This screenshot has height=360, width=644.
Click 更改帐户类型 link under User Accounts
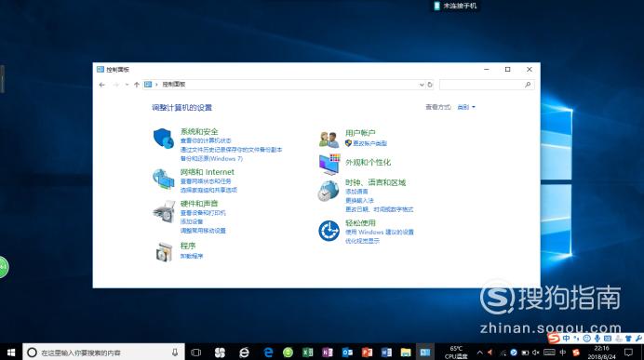pyautogui.click(x=369, y=143)
